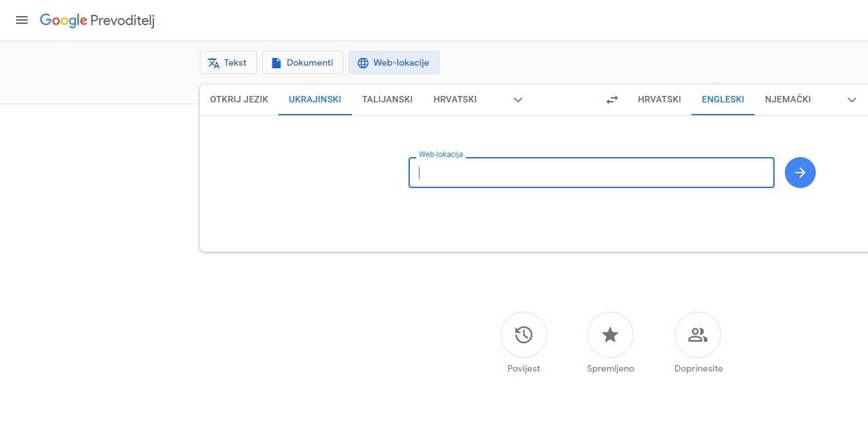Select the Web-lokacije mode button
Screen dimensions: 868x443
click(x=394, y=62)
